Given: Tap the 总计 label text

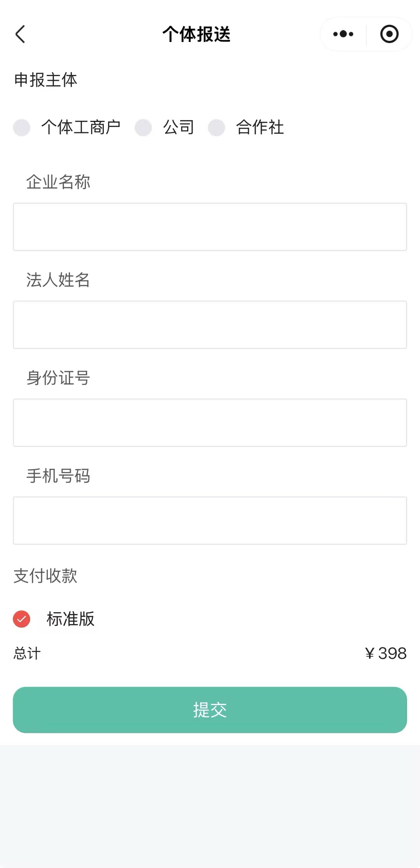Looking at the screenshot, I should 27,654.
